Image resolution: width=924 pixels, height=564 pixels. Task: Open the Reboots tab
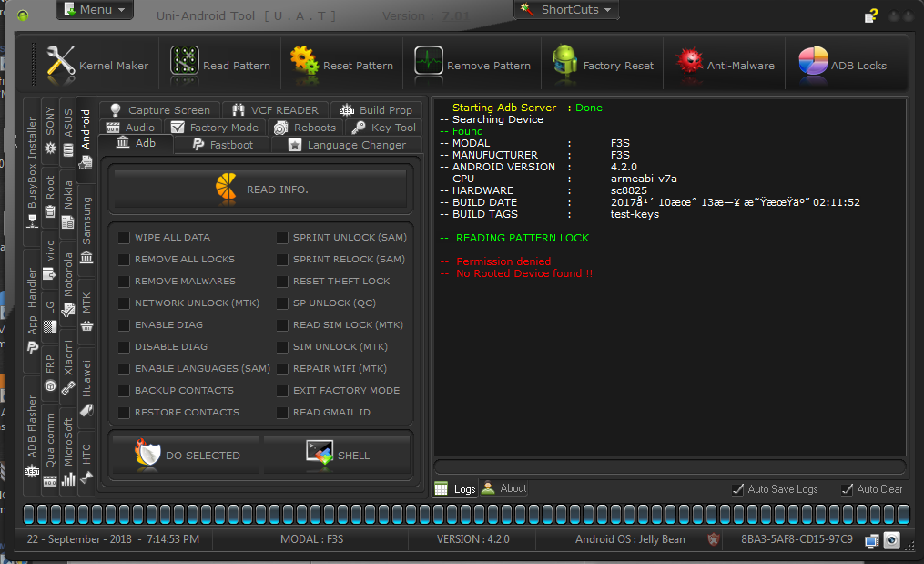305,128
